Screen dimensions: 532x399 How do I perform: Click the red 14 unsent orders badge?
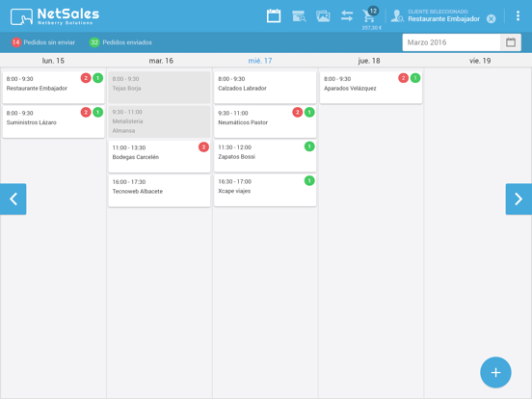(16, 42)
